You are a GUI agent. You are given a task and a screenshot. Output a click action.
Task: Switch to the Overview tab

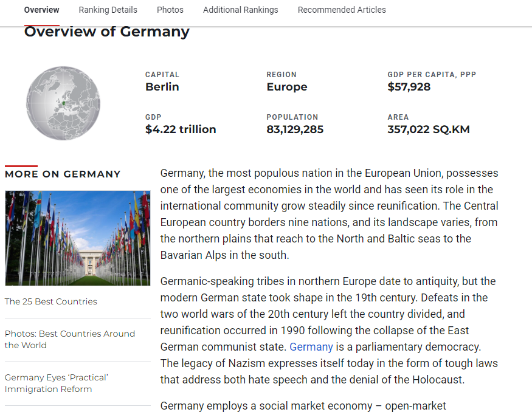(41, 10)
